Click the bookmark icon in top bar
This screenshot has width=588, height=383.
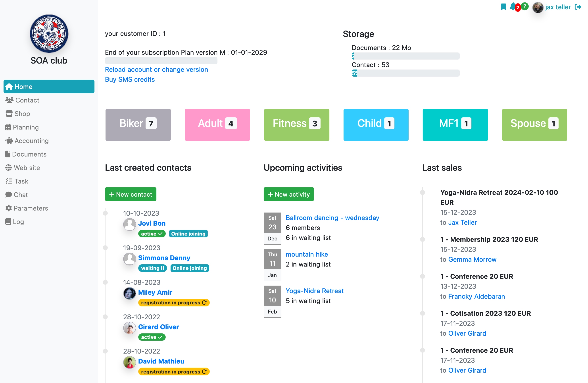[x=503, y=7]
